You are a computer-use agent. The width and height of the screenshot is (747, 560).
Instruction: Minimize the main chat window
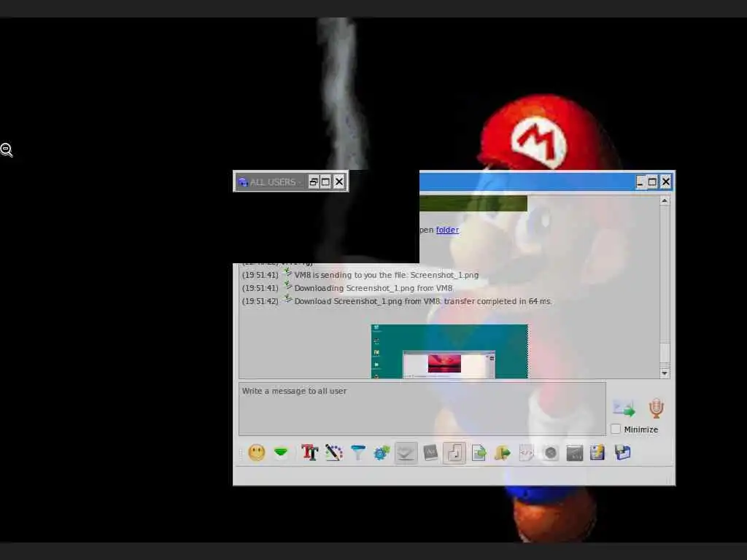[x=640, y=182]
